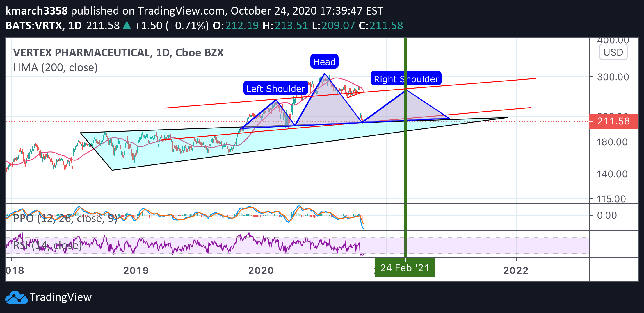Click the HMA (200, close) indicator legend
This screenshot has height=313, width=644.
point(56,67)
